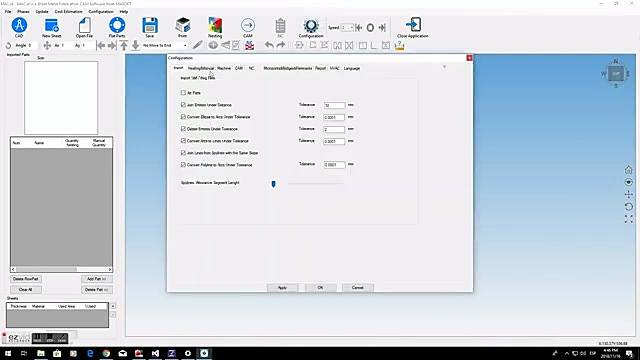Click the Windows Start button
Viewport: 640px width, 360px height.
(x=7, y=353)
